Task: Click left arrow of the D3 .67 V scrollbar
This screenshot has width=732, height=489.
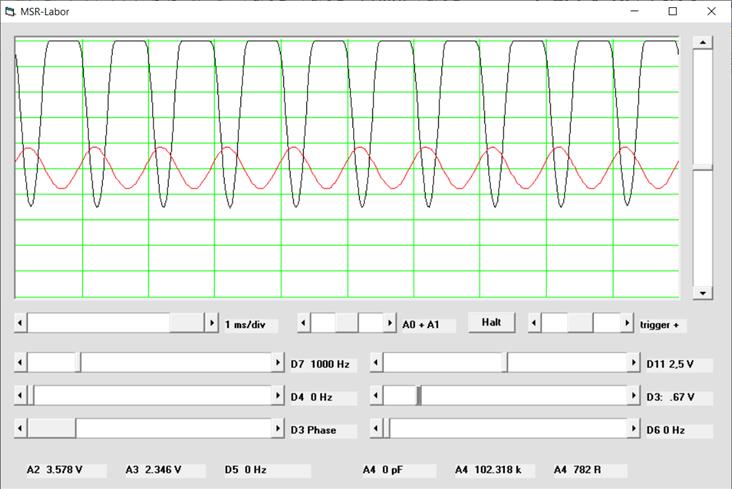Action: point(376,396)
